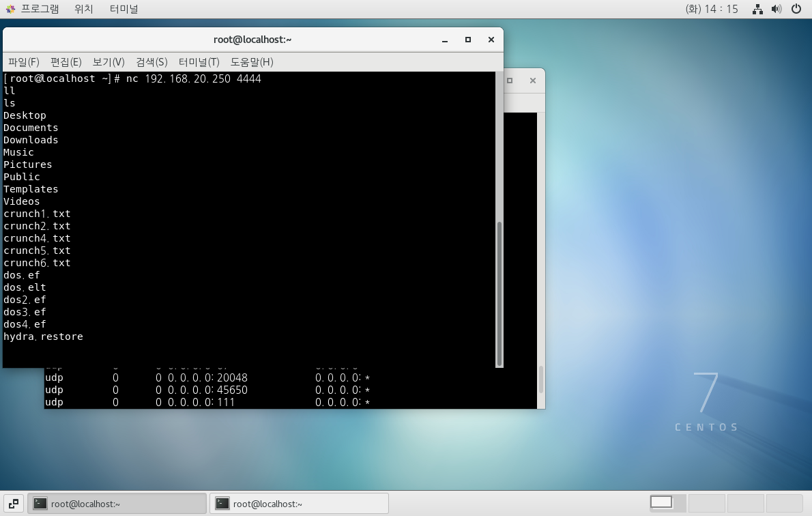Click the 'Downloads' line in terminal

(x=31, y=141)
